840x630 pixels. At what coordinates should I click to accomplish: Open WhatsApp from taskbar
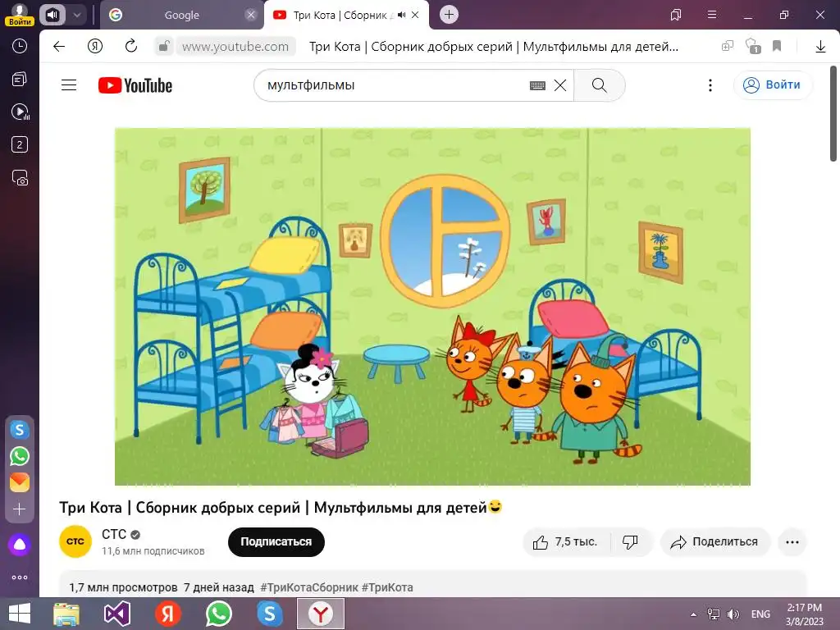point(218,614)
